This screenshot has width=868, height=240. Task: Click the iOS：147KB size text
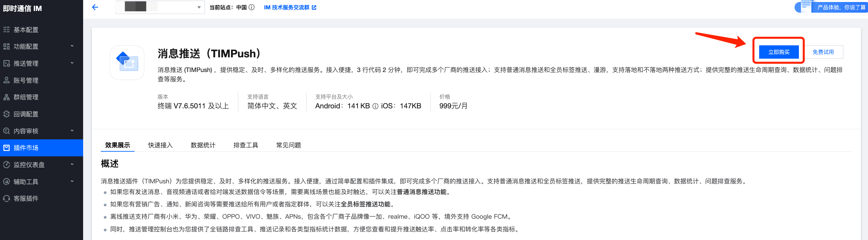(x=401, y=106)
